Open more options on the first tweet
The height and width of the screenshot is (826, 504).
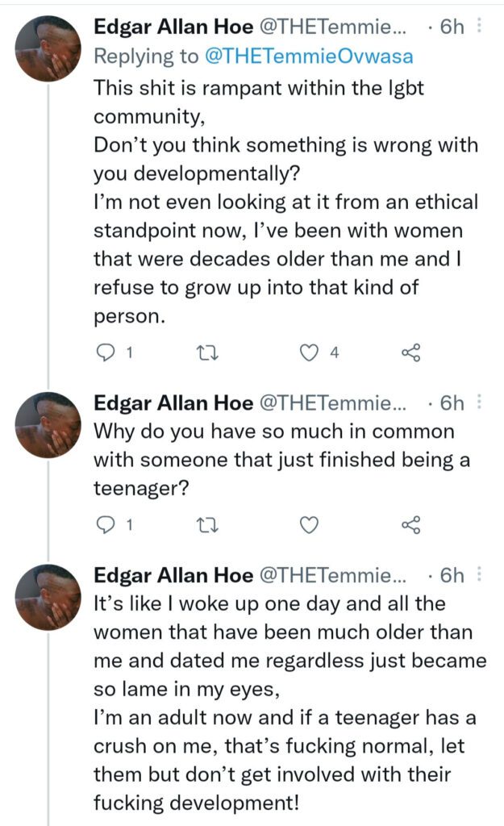click(481, 27)
